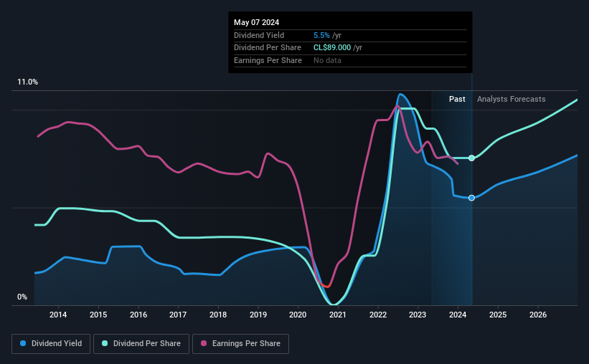The image size is (589, 364).
Task: Click the 2016 x-axis label
Action: (x=138, y=315)
